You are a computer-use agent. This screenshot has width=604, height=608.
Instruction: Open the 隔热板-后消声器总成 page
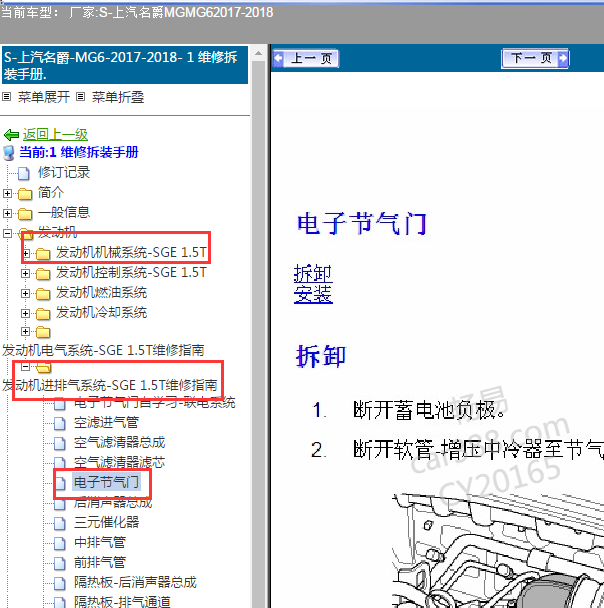135,582
